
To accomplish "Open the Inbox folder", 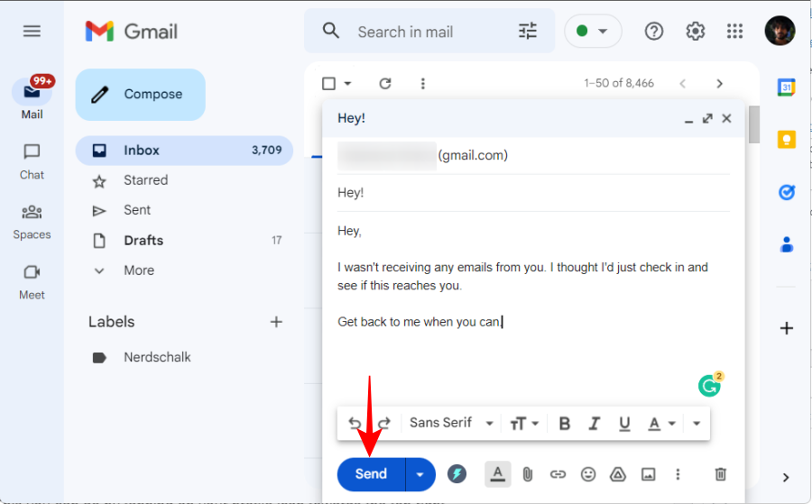I will point(142,151).
